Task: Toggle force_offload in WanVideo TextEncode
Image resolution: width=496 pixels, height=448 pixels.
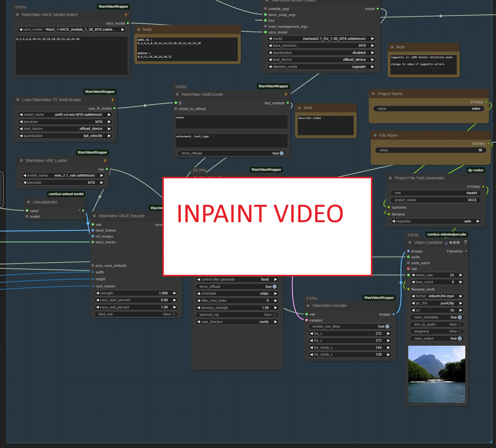Action: tap(281, 153)
